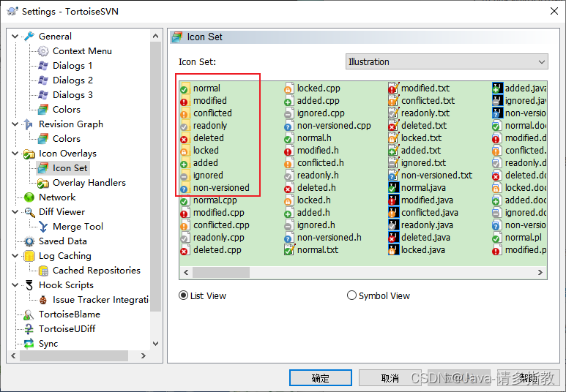Collapse the Icon Overlays tree node
This screenshot has width=566, height=392.
point(15,154)
